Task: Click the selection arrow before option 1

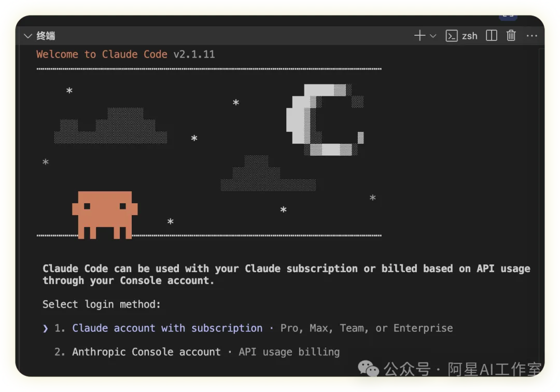Action: tap(46, 328)
